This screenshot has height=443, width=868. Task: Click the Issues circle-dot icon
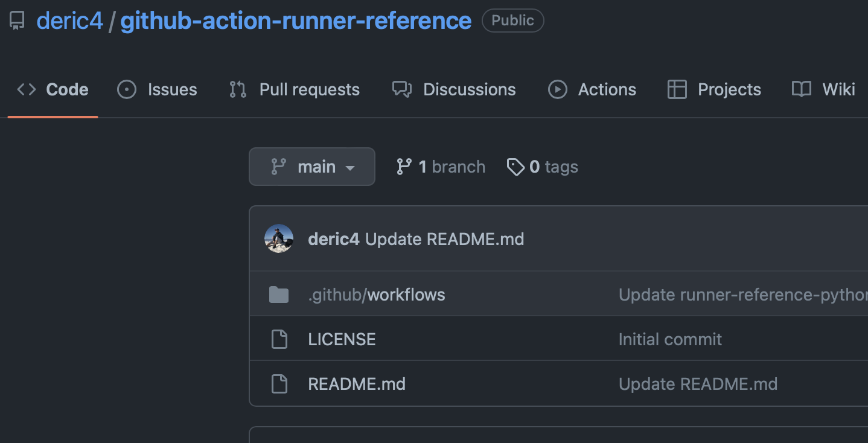(127, 90)
